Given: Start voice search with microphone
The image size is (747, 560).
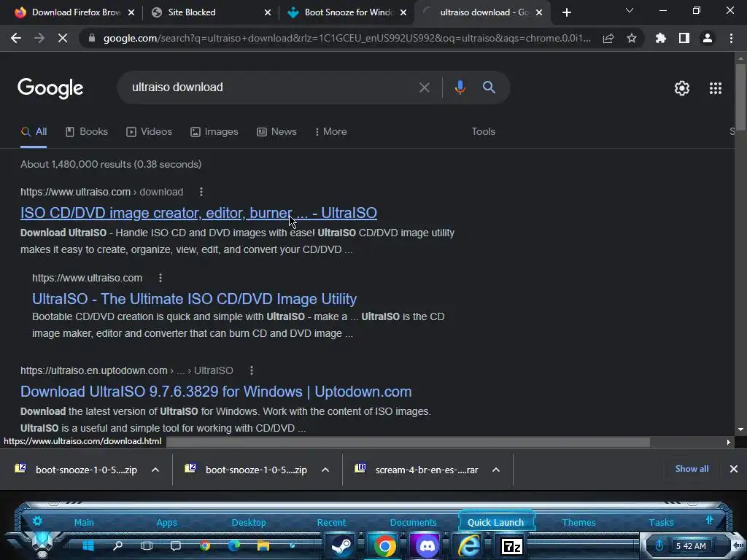Looking at the screenshot, I should (460, 87).
